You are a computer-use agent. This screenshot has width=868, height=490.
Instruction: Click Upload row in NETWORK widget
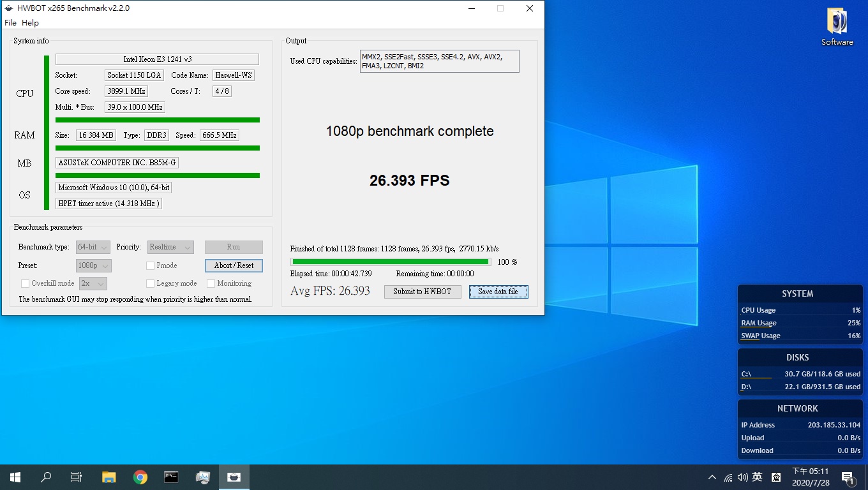point(800,438)
